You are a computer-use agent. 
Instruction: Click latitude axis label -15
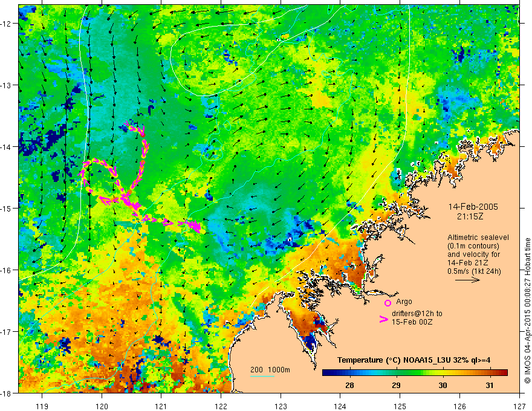click(x=7, y=208)
